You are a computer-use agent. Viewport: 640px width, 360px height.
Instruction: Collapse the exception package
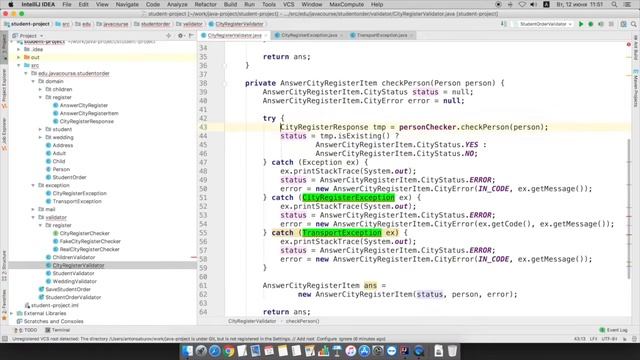33,185
